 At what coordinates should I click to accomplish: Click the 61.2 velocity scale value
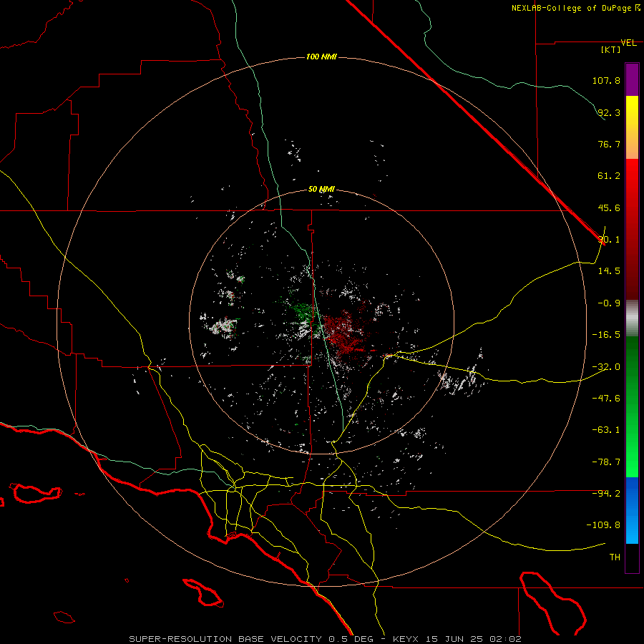click(x=609, y=176)
